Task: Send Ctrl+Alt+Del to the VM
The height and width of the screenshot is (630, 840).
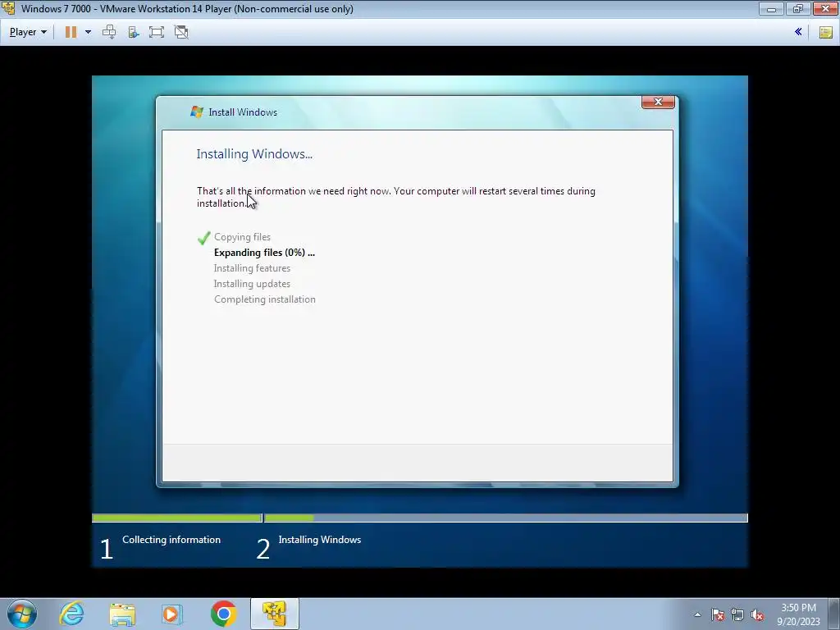Action: point(109,32)
